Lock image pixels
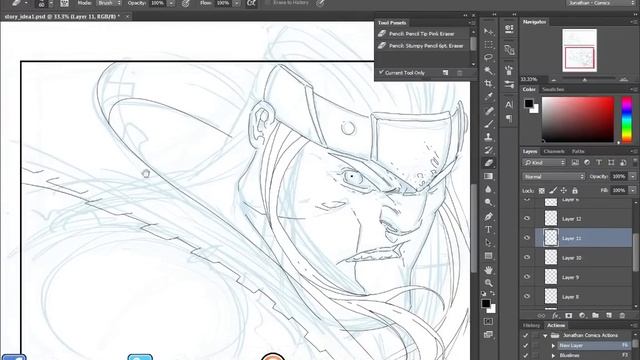This screenshot has width=640, height=360. click(553, 191)
